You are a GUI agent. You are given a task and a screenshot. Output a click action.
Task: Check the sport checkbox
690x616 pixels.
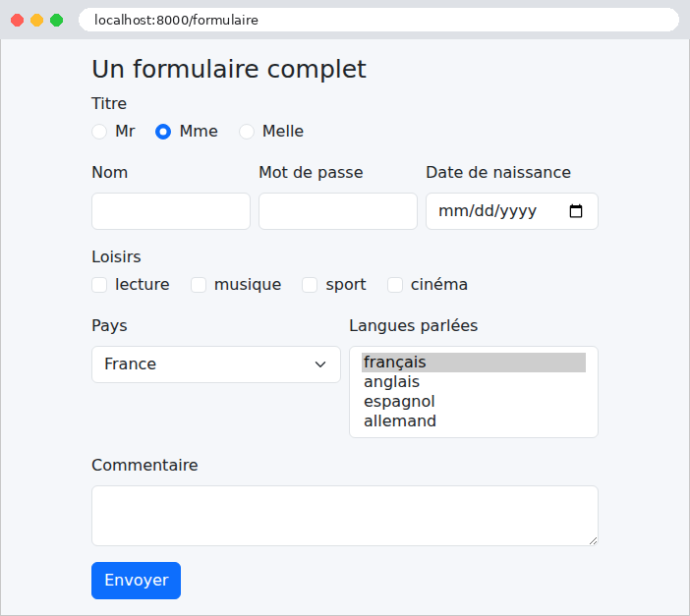point(310,285)
